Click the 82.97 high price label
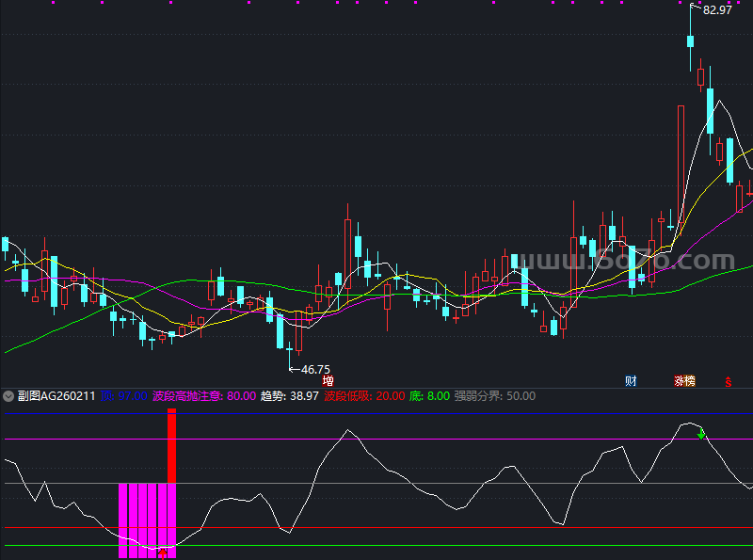 pyautogui.click(x=716, y=10)
